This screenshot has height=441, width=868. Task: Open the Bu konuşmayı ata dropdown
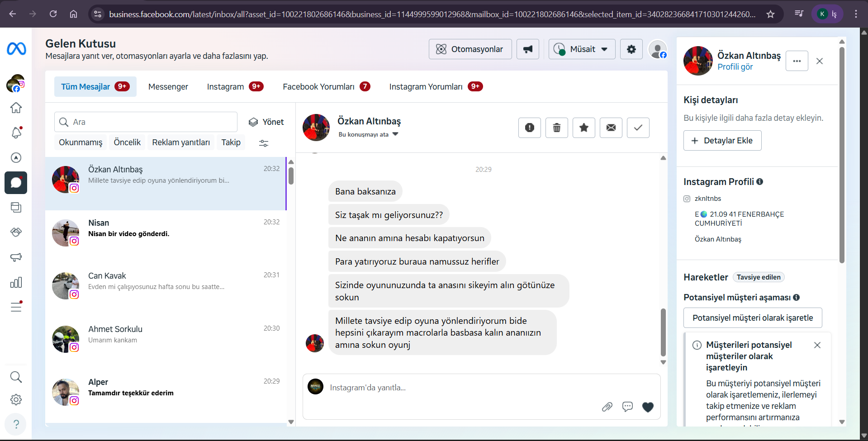pos(368,134)
